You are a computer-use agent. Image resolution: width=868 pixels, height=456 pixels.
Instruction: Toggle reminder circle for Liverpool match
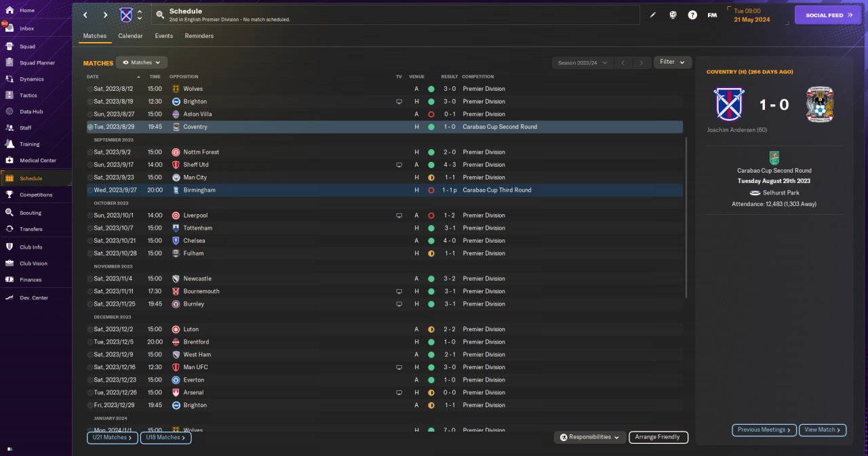[90, 215]
